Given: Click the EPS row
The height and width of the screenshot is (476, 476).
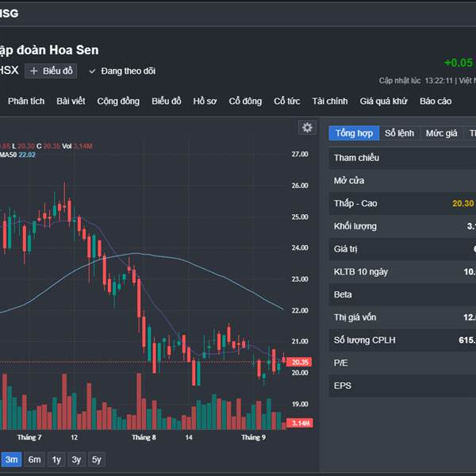Looking at the screenshot, I should pos(402,386).
